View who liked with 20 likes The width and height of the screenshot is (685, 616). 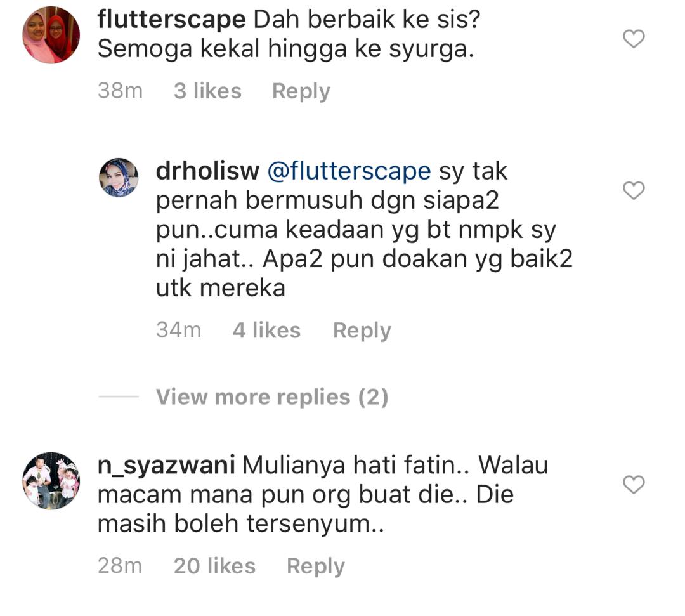214,566
